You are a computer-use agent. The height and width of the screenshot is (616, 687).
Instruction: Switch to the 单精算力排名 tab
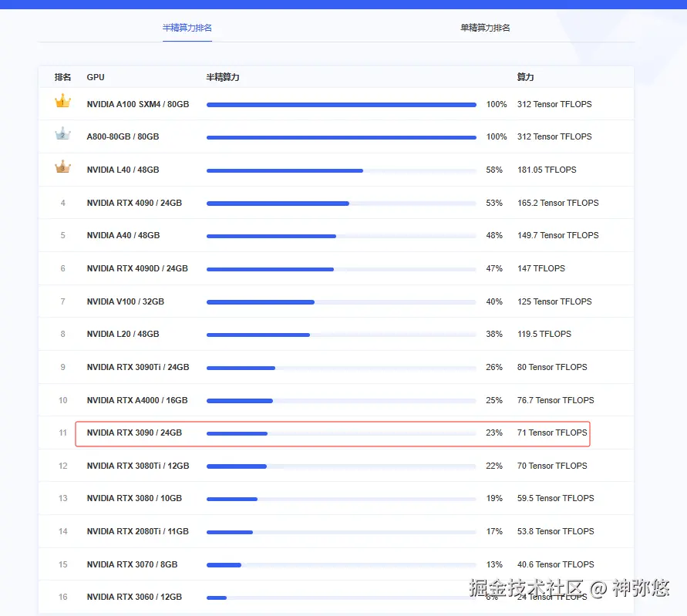pos(485,28)
